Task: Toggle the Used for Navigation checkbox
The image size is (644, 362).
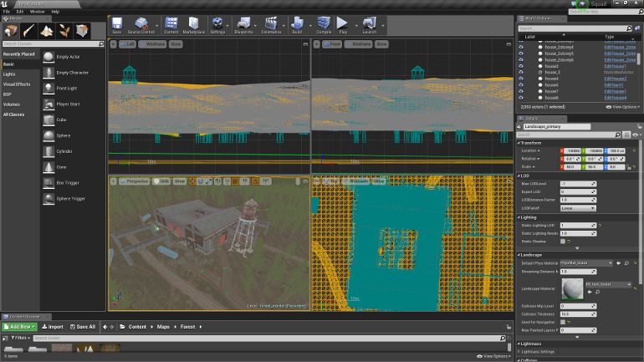Action: click(x=563, y=322)
